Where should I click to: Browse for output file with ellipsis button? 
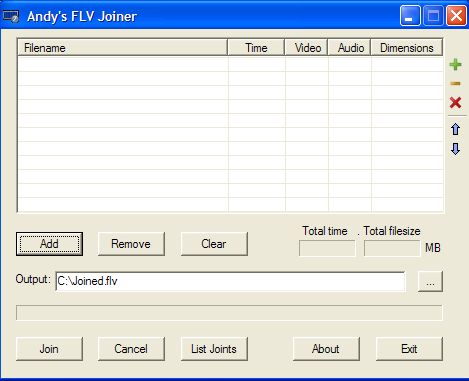430,282
